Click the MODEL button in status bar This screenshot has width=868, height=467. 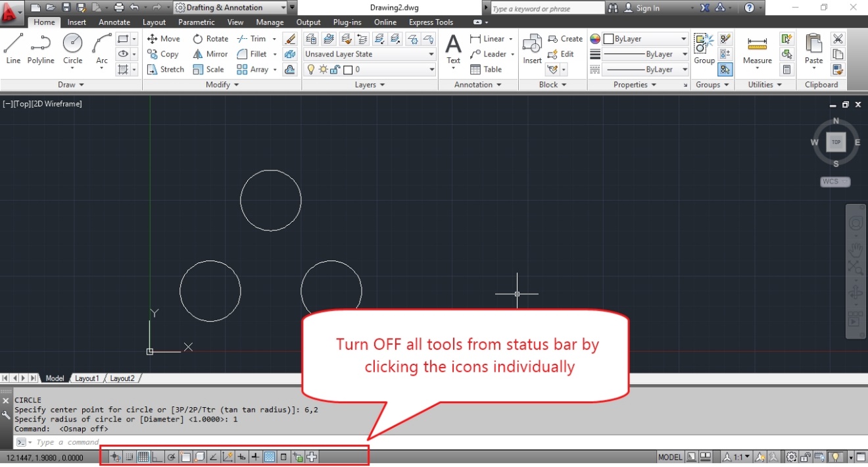point(669,456)
